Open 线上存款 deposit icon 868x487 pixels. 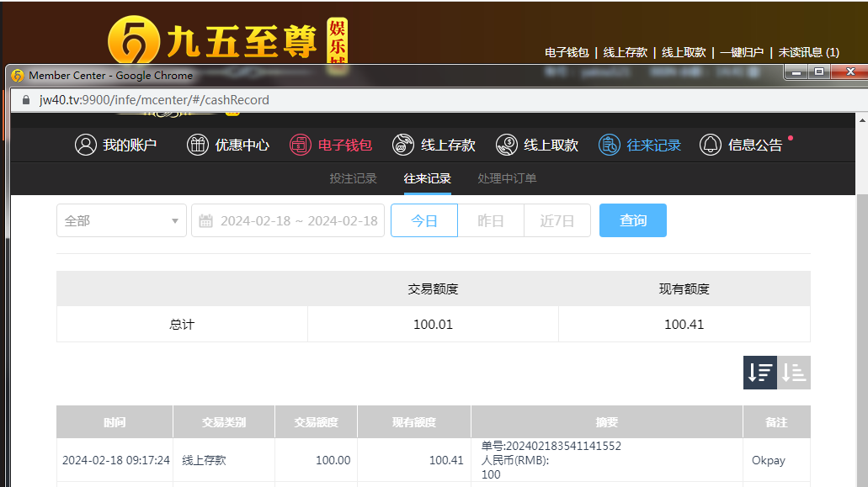[403, 145]
